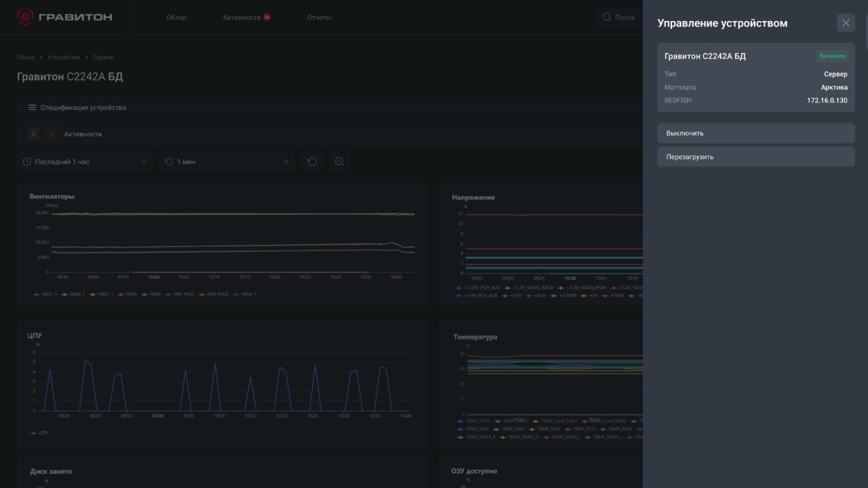Click the Температура chart title
Image resolution: width=868 pixels, height=488 pixels.
point(475,337)
